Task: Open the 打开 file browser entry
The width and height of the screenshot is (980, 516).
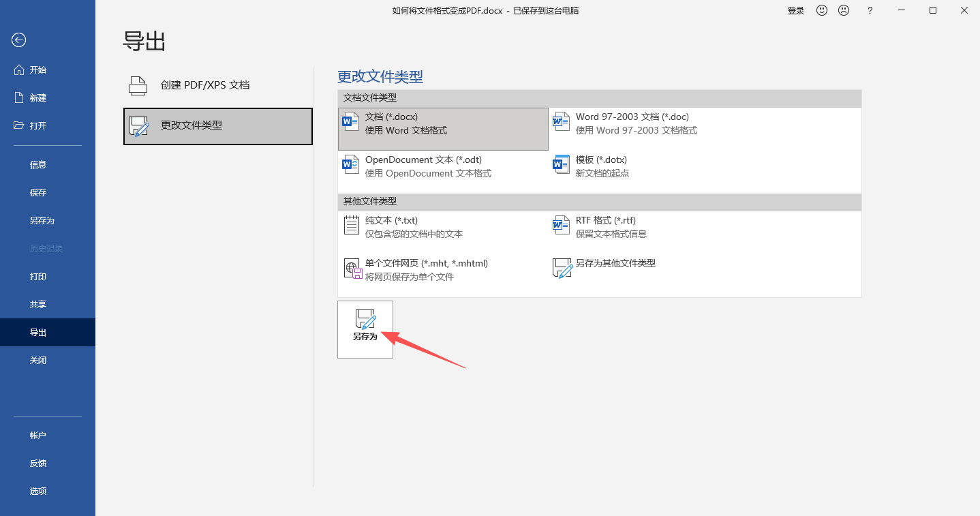Action: (x=48, y=125)
